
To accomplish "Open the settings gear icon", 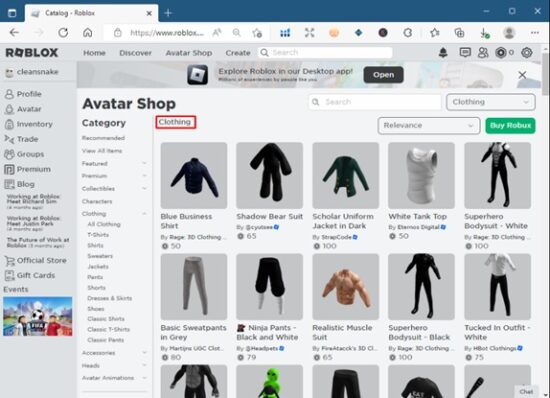I will coord(526,53).
